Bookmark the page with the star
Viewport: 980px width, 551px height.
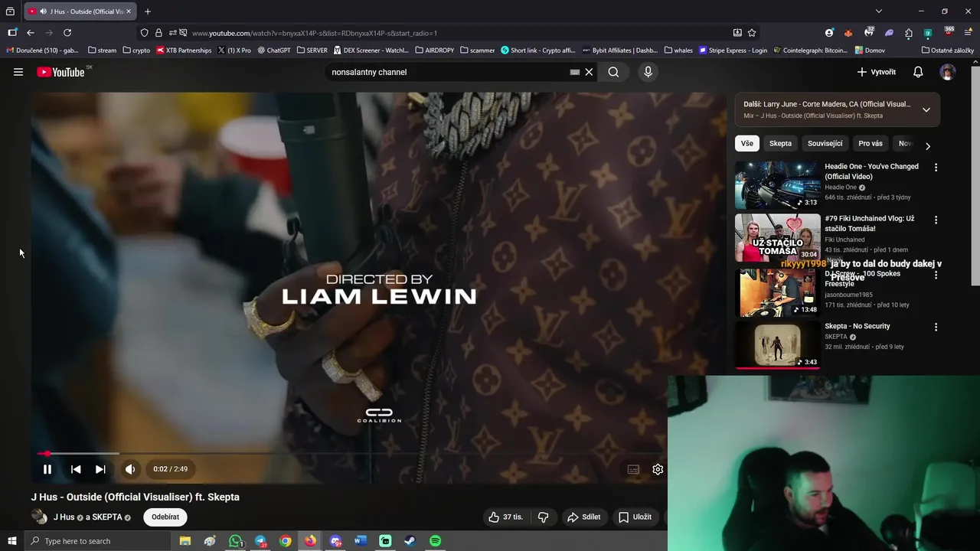(752, 33)
